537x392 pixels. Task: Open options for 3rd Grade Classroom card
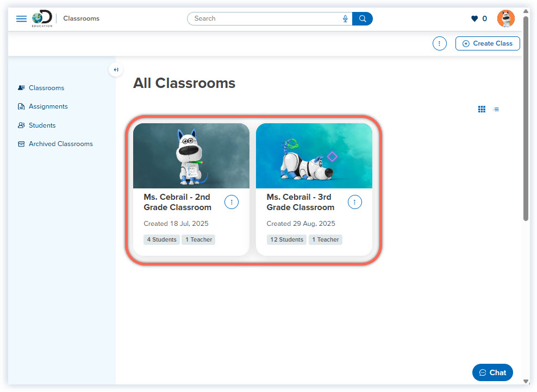pyautogui.click(x=354, y=202)
